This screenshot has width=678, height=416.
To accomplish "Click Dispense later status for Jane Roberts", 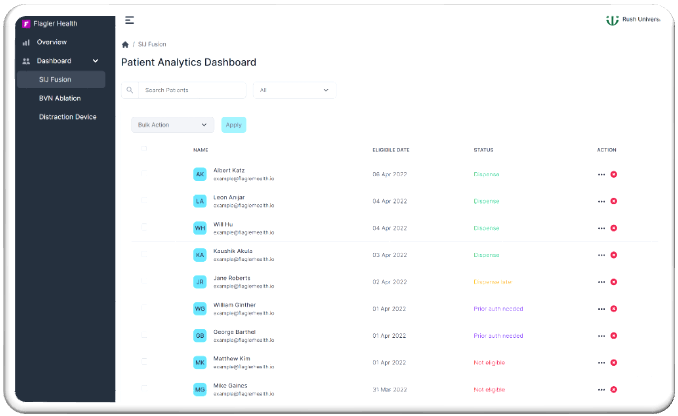I will pyautogui.click(x=493, y=282).
